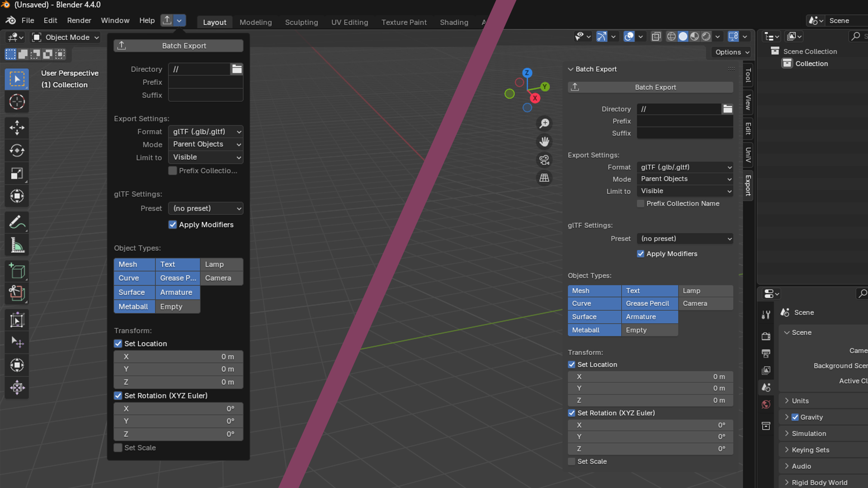Open the Options dropdown in the viewport
This screenshot has width=868, height=488.
pos(731,52)
